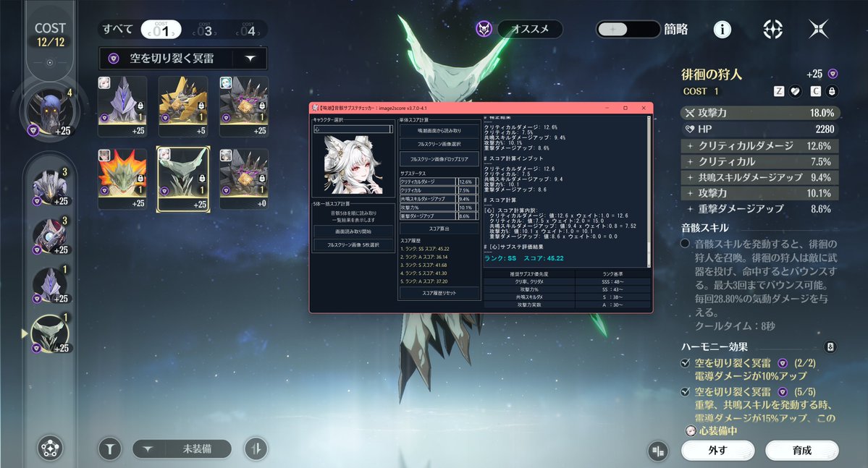Open the ハーモニー効果 detail icon

point(830,347)
